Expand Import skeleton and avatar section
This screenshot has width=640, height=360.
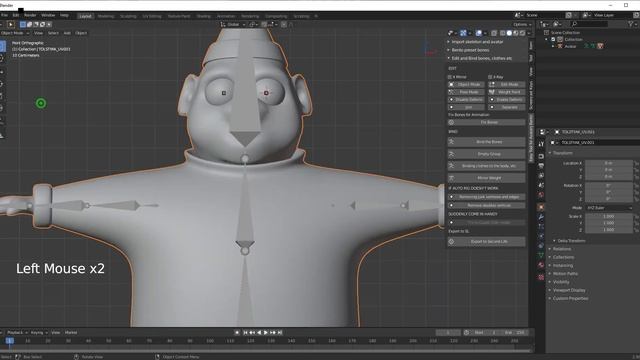coord(477,42)
